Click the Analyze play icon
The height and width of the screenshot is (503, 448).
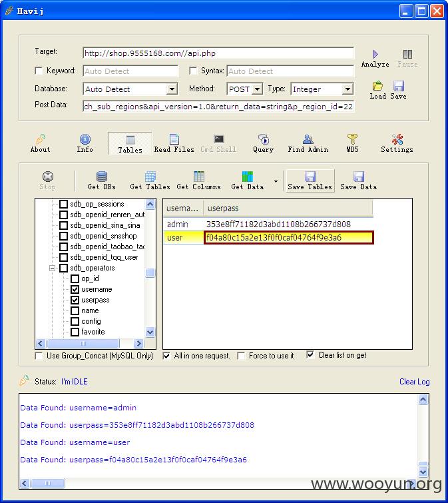tap(375, 54)
